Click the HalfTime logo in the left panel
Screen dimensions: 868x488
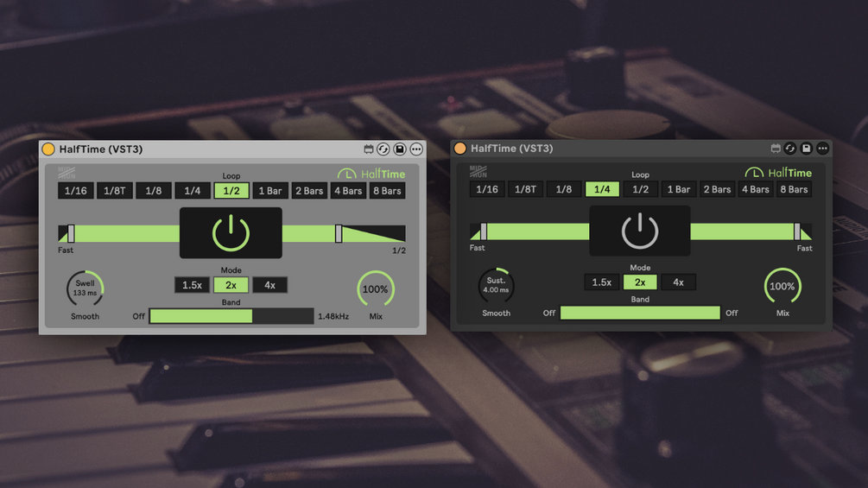[371, 174]
